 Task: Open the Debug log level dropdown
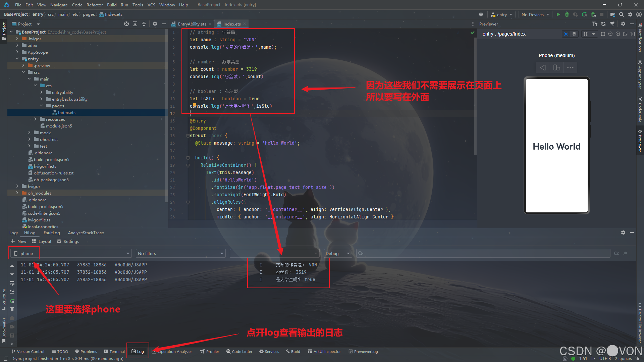click(337, 253)
